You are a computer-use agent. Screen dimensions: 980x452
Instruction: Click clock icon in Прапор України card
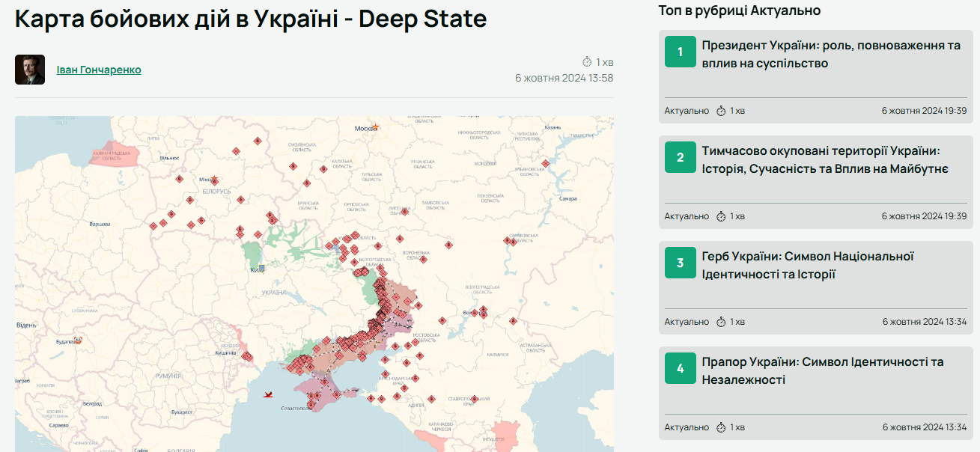722,427
